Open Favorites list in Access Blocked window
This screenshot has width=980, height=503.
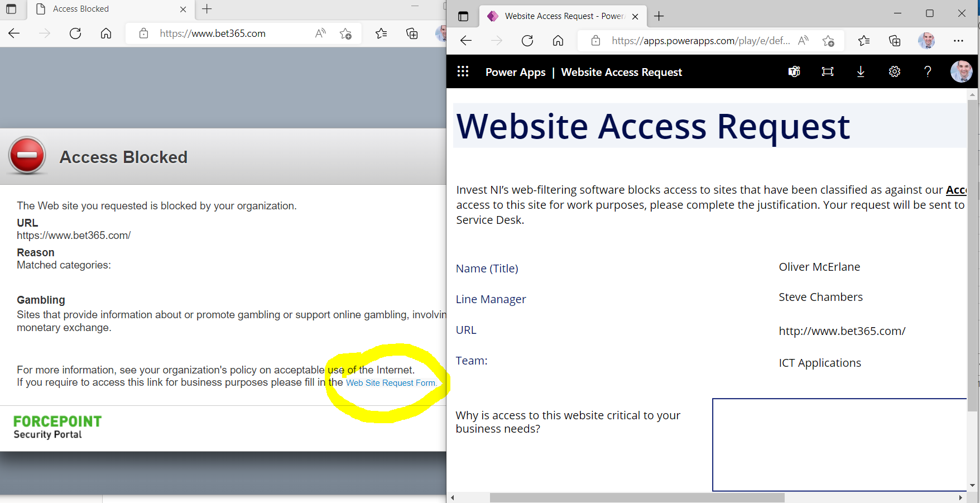[381, 33]
